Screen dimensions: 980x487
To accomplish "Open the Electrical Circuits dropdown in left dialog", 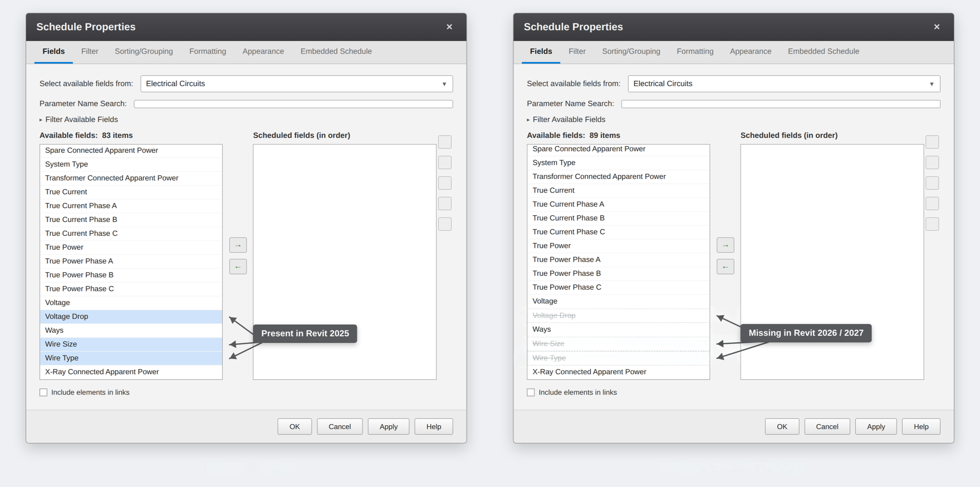I will point(297,84).
